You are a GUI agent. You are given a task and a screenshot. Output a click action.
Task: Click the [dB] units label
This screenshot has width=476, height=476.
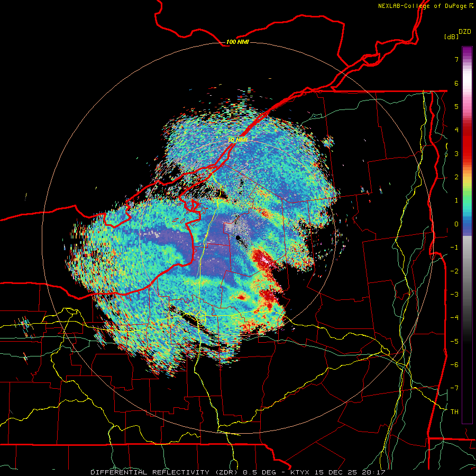(x=451, y=36)
